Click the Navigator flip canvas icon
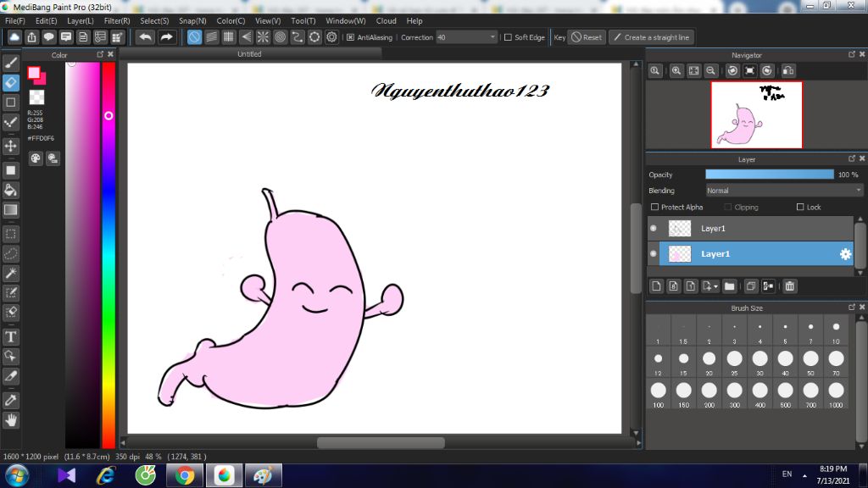868x488 pixels. 788,70
